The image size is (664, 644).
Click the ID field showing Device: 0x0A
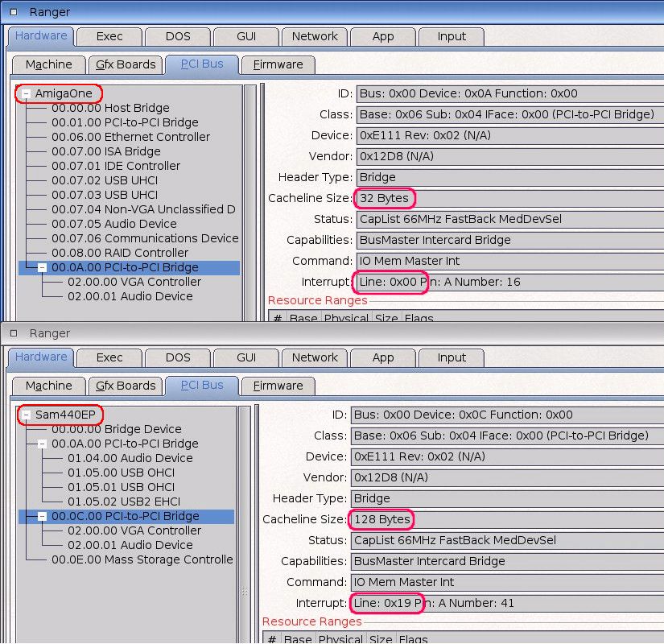[509, 94]
